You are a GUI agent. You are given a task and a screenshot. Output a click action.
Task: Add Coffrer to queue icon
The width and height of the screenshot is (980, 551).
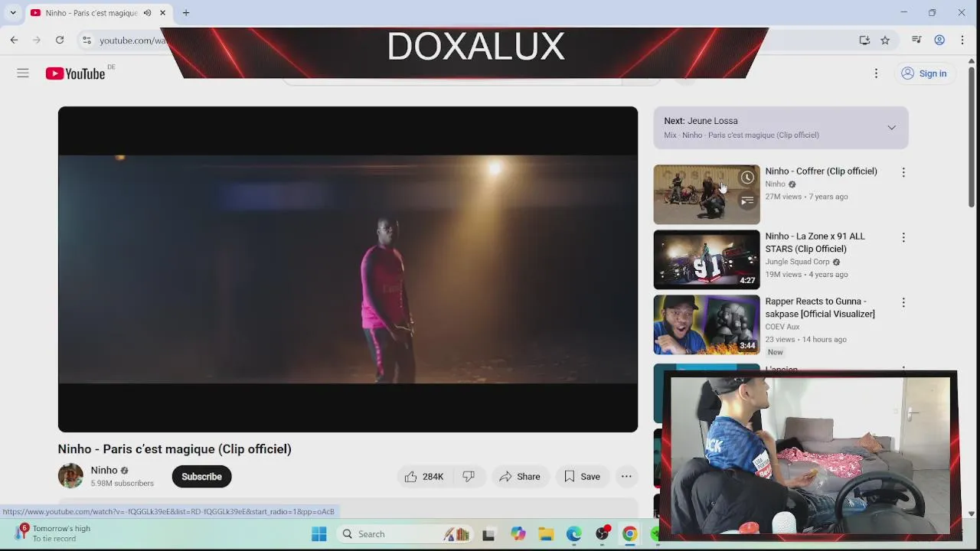coord(747,201)
